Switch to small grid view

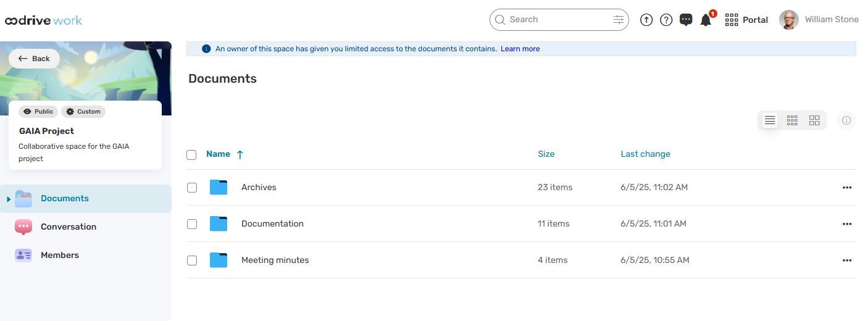[792, 120]
